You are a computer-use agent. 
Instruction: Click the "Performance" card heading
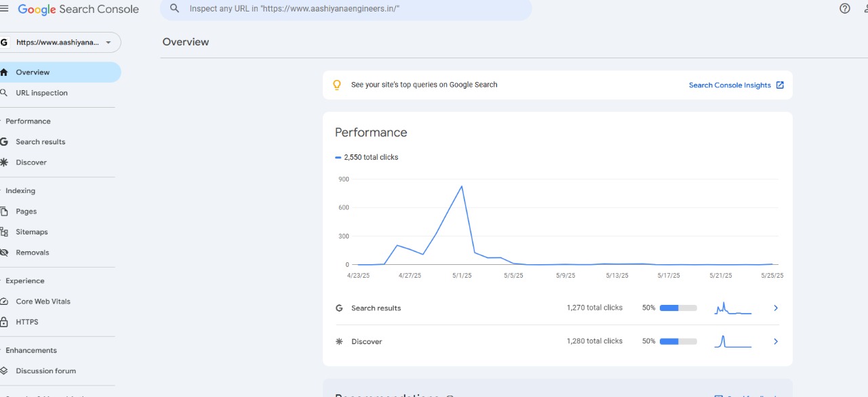tap(371, 133)
